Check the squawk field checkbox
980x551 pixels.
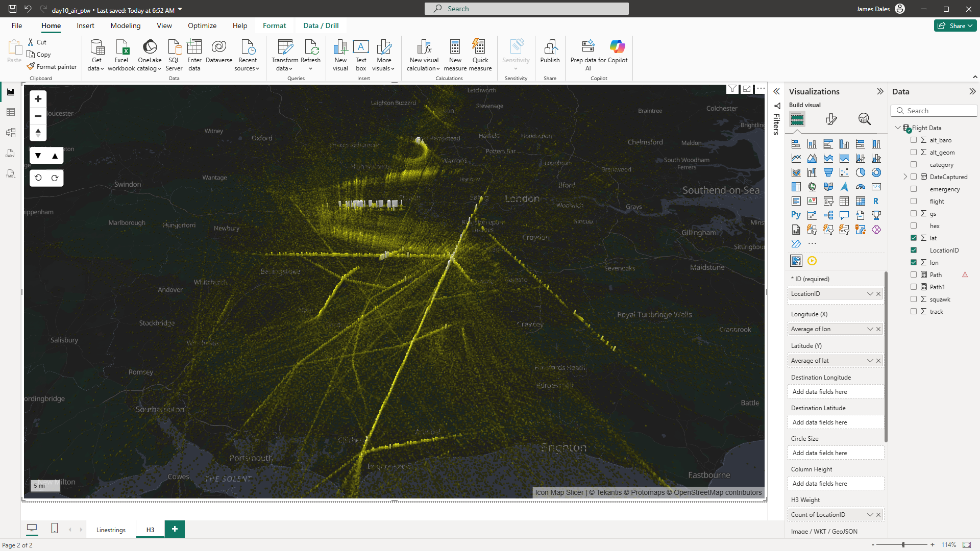pos(914,299)
